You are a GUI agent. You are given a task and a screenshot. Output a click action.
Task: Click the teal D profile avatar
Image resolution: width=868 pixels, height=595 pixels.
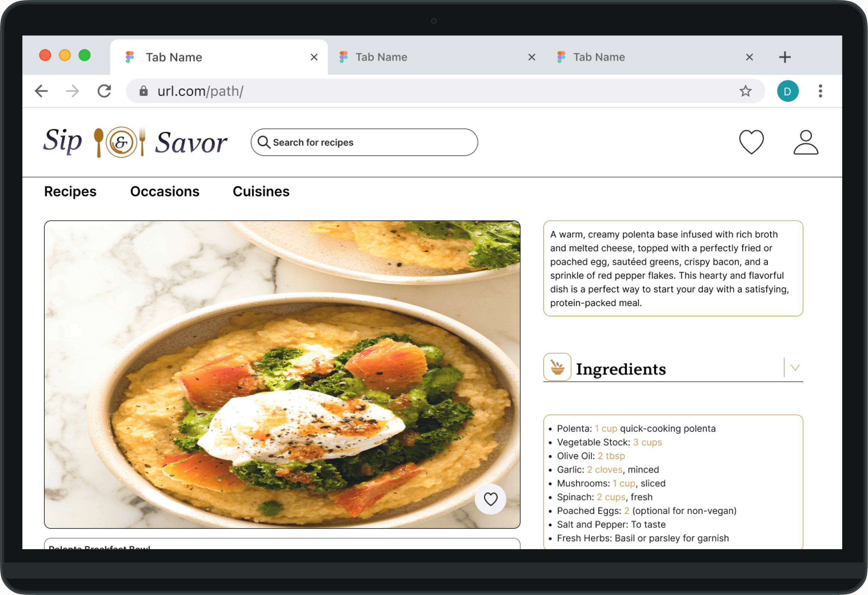point(788,91)
